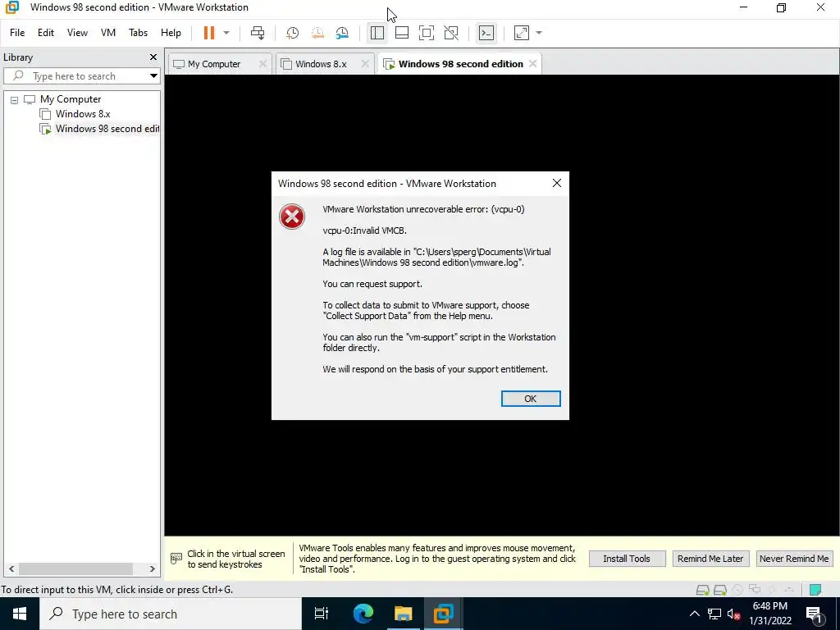Screen dimensions: 840x630
Task: Click the CD/DVD drive status icon
Action: pyautogui.click(x=737, y=590)
